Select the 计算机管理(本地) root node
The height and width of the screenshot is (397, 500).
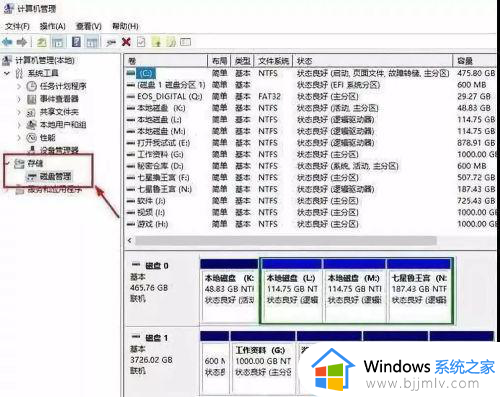coord(45,60)
